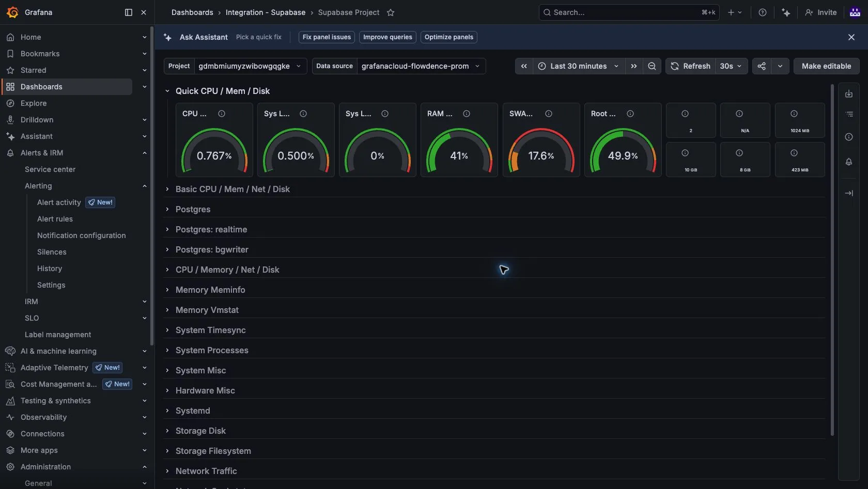Click info icon on Root gauge panel
The image size is (868, 489).
630,114
